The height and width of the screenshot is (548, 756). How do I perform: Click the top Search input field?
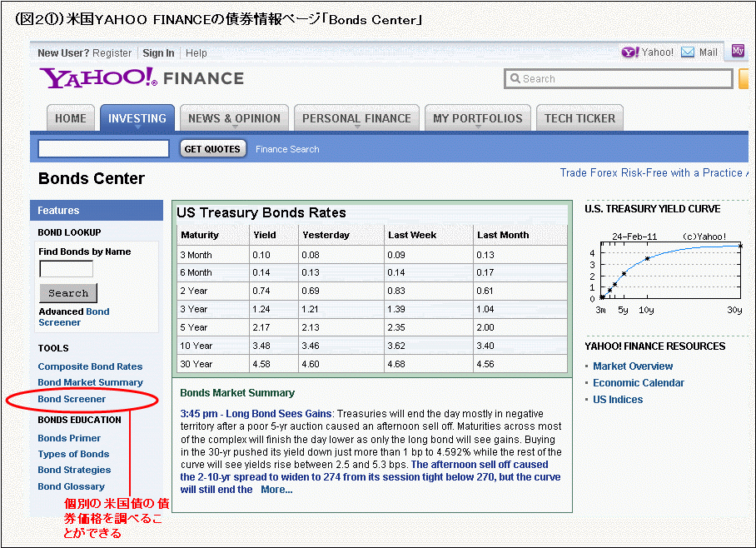tap(619, 78)
